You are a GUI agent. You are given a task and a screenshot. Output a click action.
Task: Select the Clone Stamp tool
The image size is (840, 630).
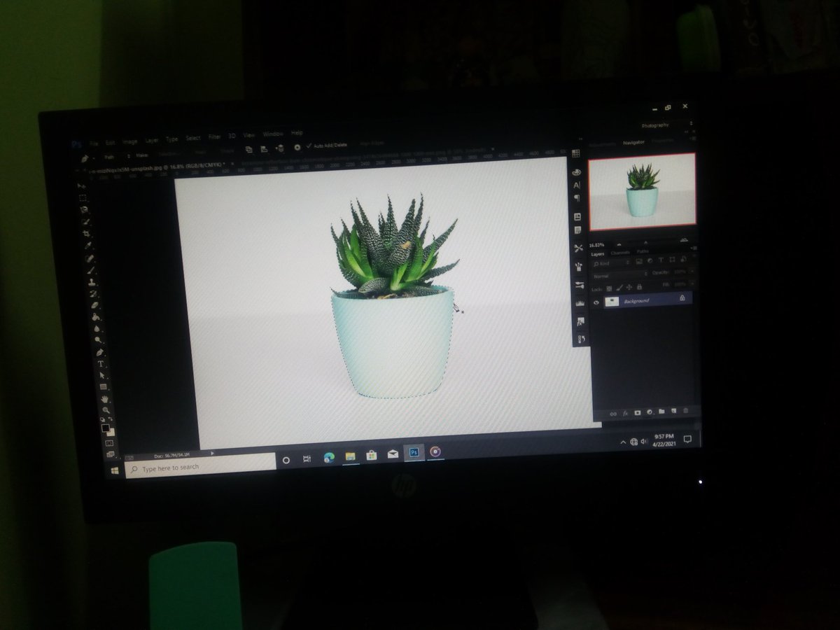92,282
